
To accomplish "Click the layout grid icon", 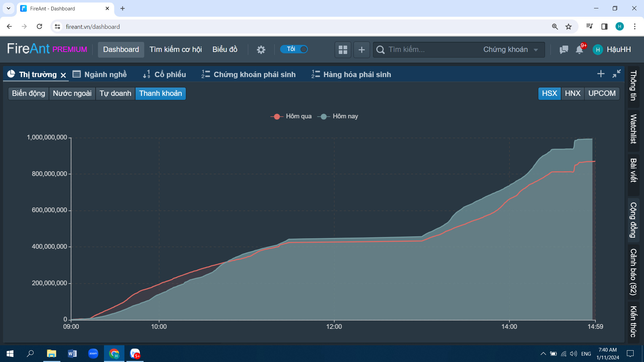I will [x=343, y=50].
